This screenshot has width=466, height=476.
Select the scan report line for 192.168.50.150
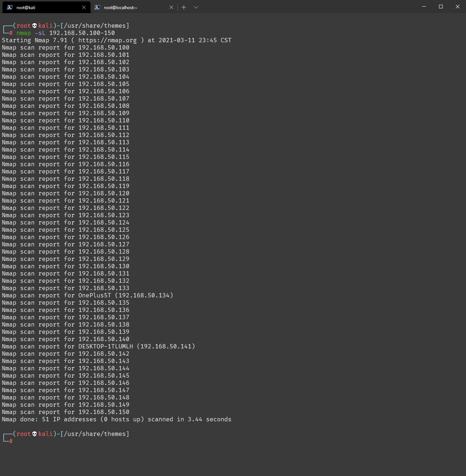pyautogui.click(x=66, y=412)
